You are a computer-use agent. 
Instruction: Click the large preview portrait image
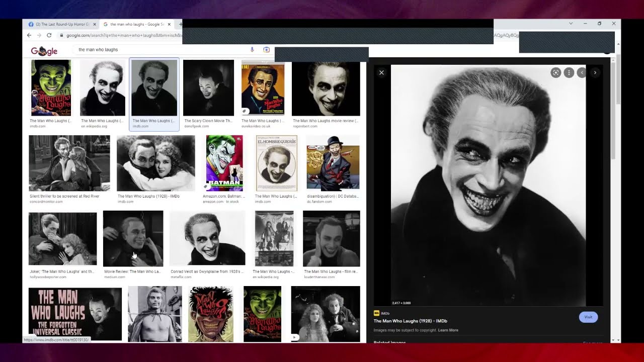coord(488,185)
